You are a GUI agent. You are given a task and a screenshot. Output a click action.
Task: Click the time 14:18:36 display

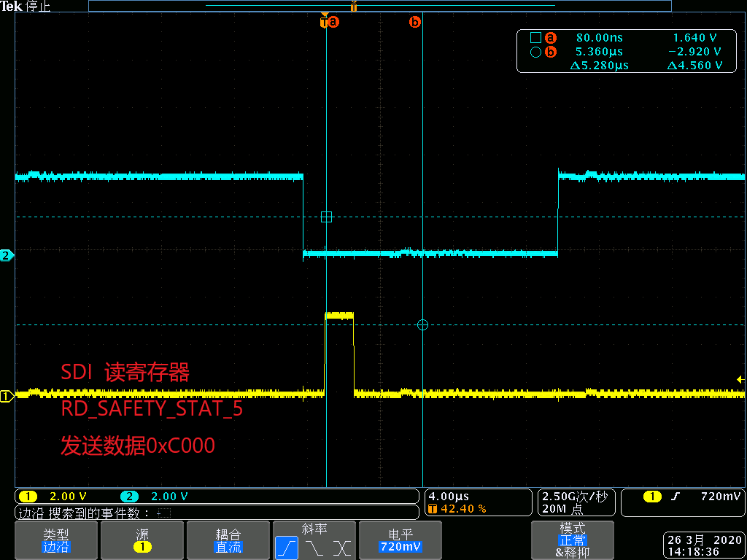693,551
